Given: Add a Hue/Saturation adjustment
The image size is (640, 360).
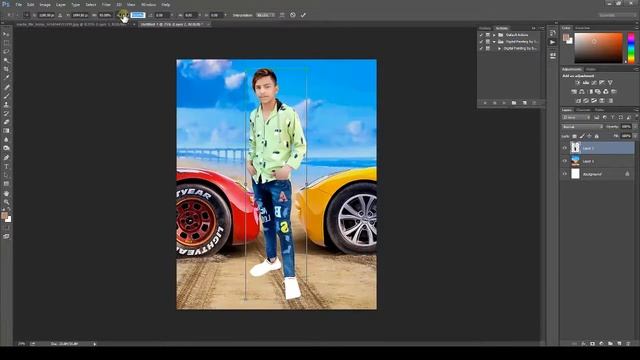Looking at the screenshot, I should (574, 91).
